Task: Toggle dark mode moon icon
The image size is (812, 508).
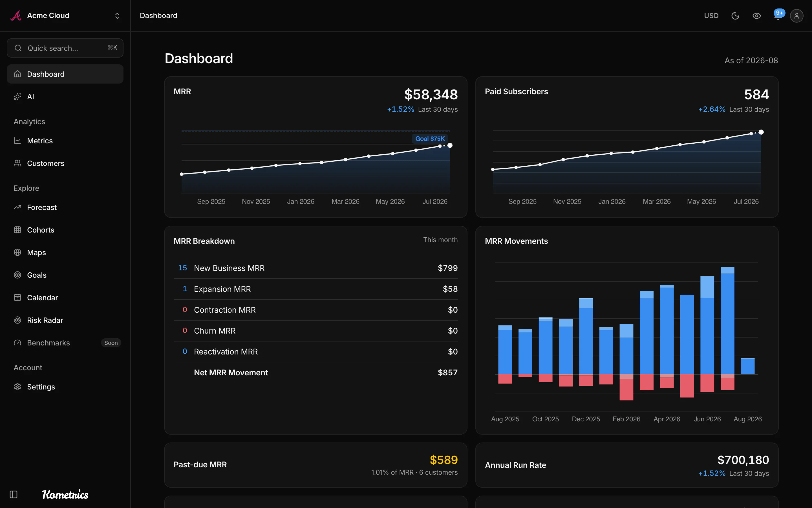Action: pyautogui.click(x=735, y=16)
